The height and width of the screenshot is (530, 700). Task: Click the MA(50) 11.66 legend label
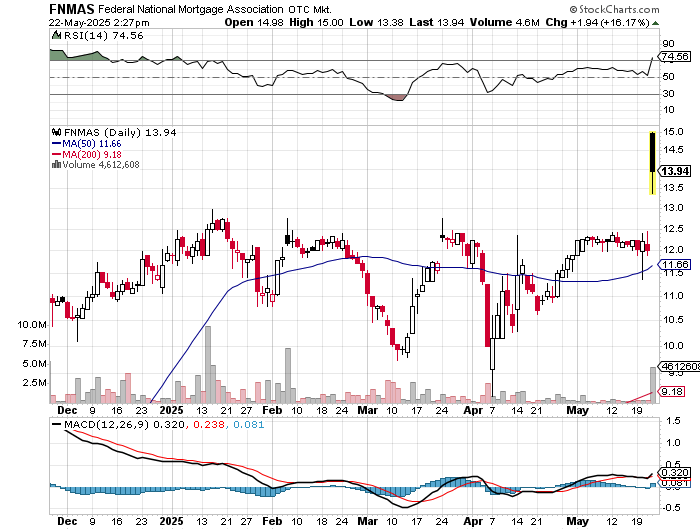click(92, 143)
